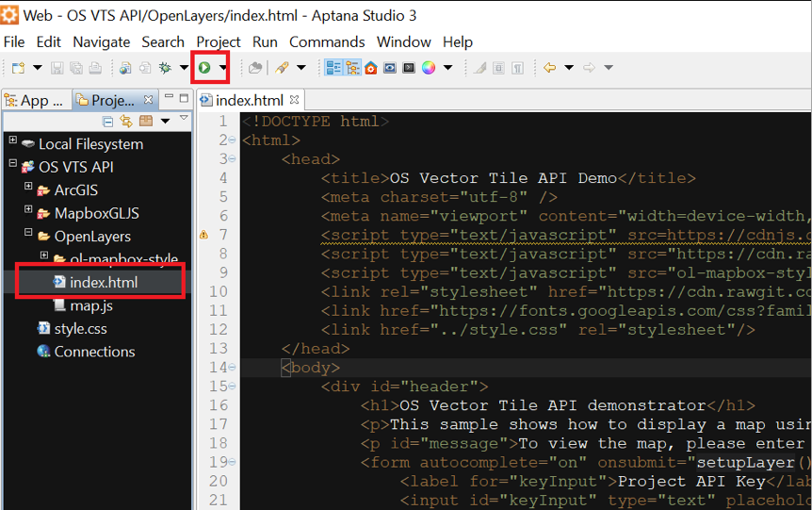Click the package icon in explorer toolbar
The height and width of the screenshot is (510, 812).
pos(146,122)
